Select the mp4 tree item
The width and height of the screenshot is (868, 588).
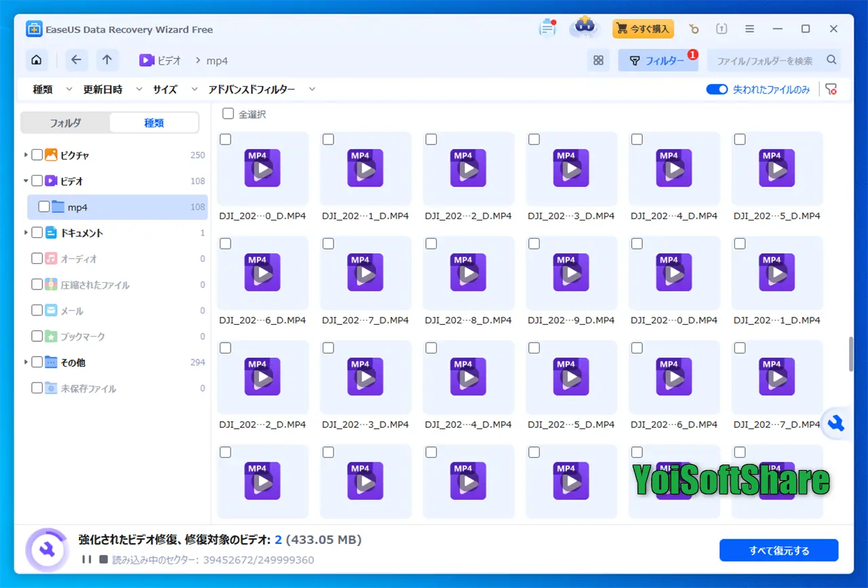tap(117, 207)
